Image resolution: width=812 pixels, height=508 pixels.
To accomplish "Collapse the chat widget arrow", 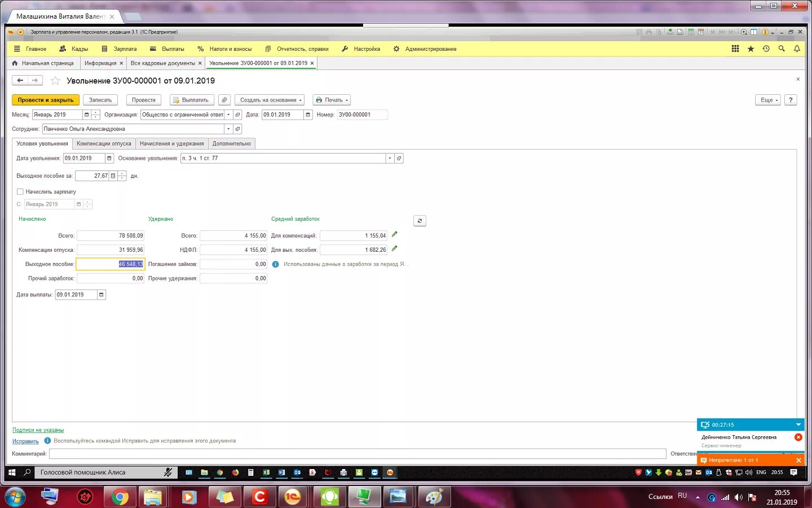I will coord(798,424).
